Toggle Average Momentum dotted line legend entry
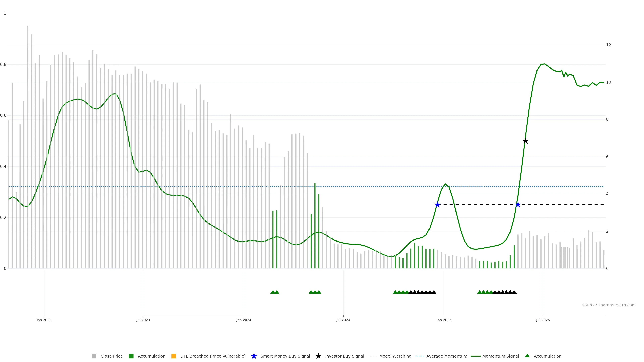The image size is (644, 362). (446, 356)
